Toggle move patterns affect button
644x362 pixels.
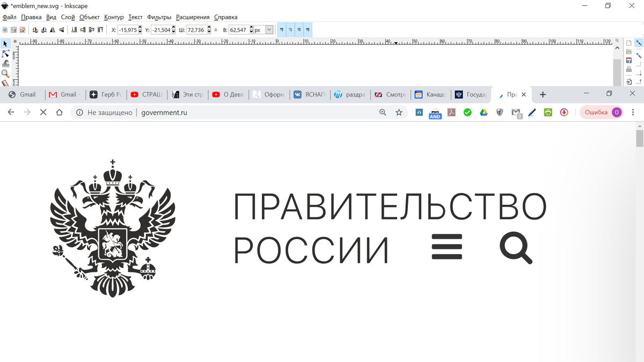(308, 30)
